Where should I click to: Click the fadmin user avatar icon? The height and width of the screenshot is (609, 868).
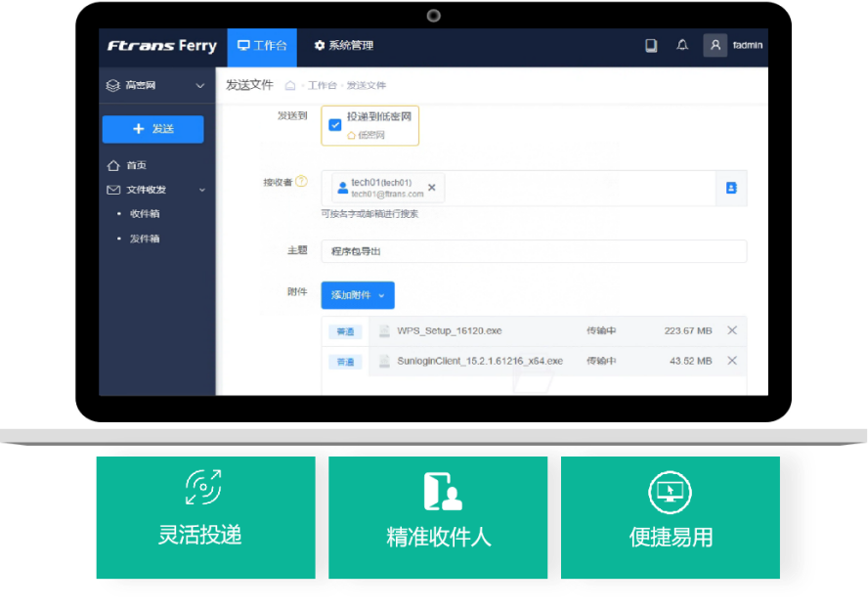pyautogui.click(x=715, y=45)
